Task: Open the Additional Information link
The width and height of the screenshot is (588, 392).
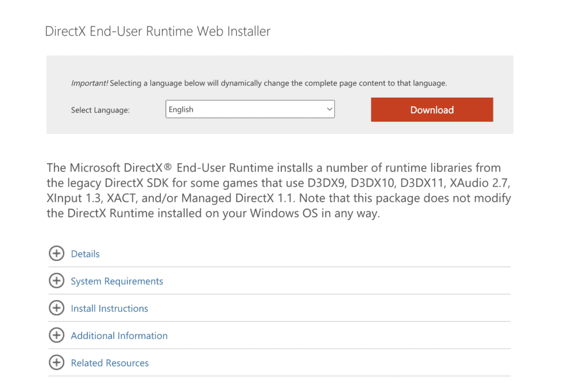Action: [x=119, y=336]
